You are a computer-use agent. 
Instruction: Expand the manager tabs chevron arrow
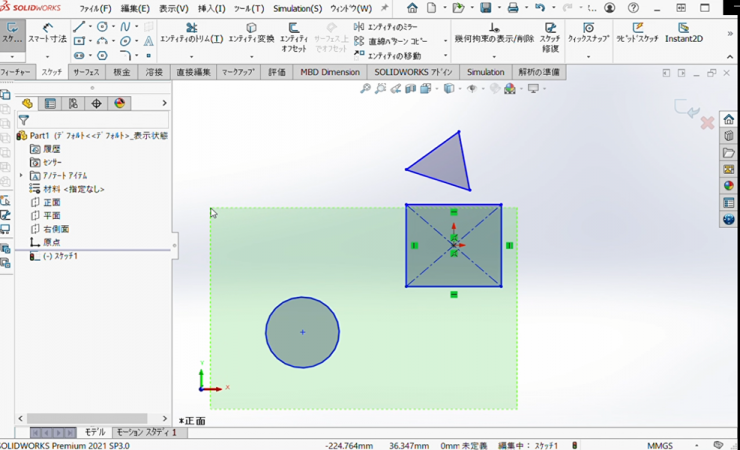coord(164,103)
